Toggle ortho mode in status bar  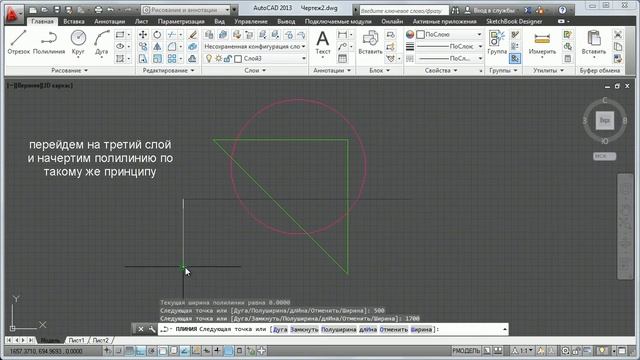coord(140,351)
